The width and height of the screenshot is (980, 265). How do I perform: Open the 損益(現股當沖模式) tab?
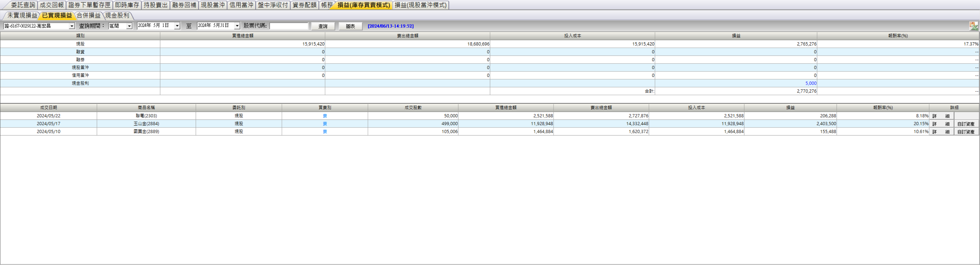tap(420, 5)
